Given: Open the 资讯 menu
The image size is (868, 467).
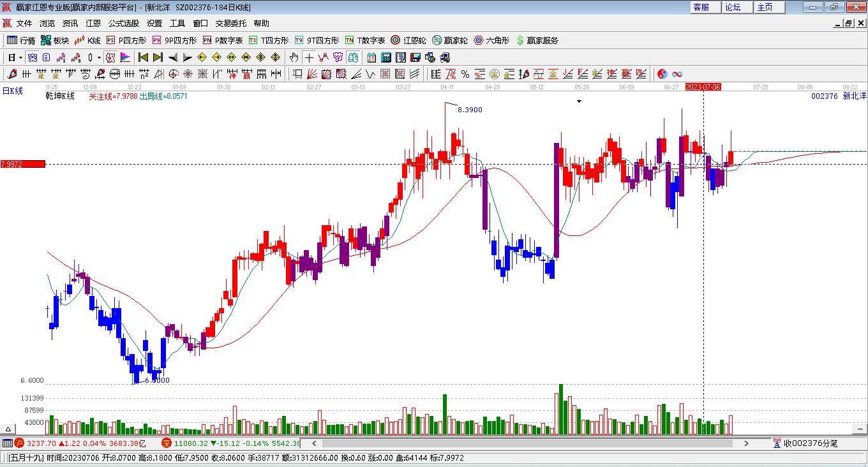Looking at the screenshot, I should click(x=70, y=24).
